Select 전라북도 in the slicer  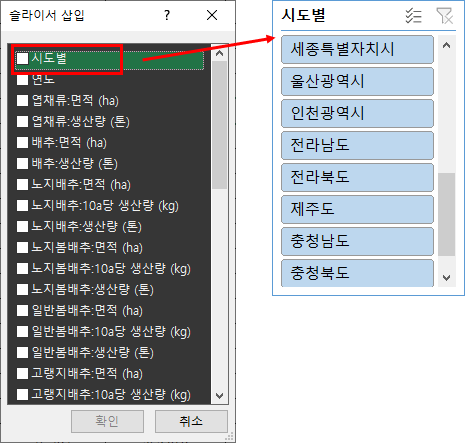pyautogui.click(x=357, y=177)
